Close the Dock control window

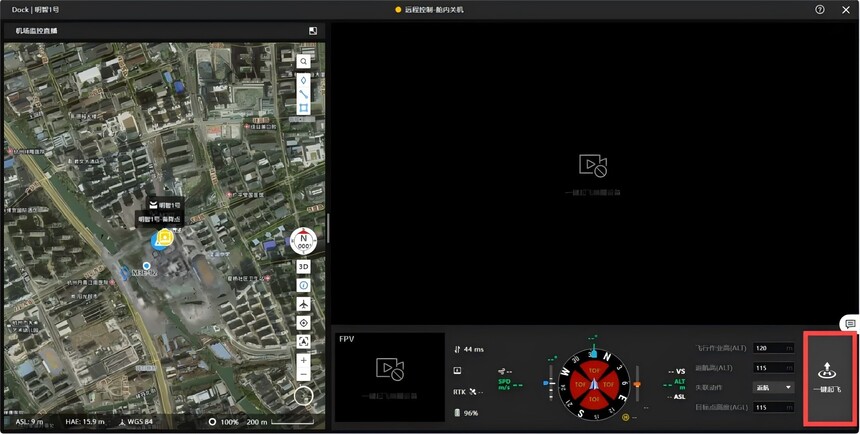846,10
